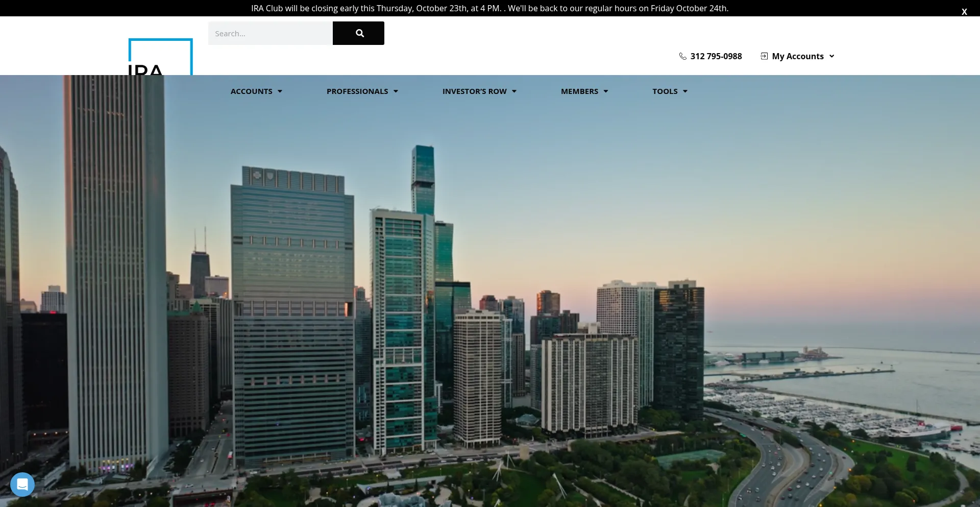Click the magnifying glass search button

click(x=359, y=33)
